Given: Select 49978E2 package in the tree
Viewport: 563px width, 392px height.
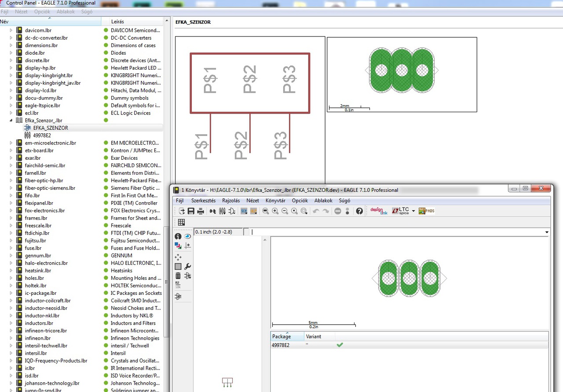Looking at the screenshot, I should pos(42,136).
